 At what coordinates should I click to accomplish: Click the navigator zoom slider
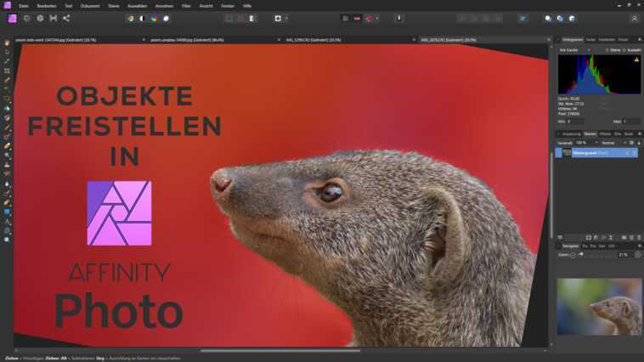coord(597,255)
